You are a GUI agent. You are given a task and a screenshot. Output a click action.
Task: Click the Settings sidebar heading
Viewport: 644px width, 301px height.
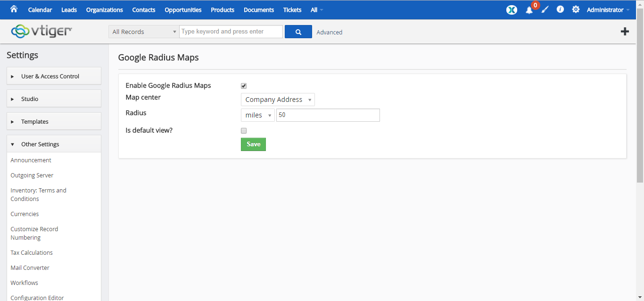click(22, 55)
